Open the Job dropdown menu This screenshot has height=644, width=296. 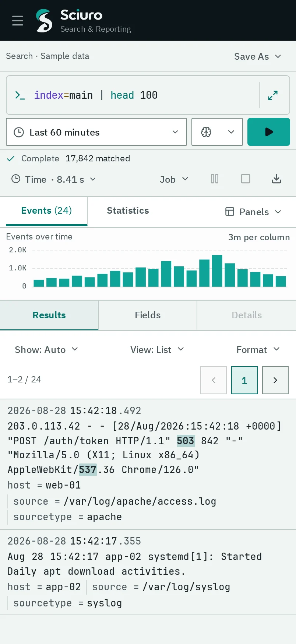point(174,179)
